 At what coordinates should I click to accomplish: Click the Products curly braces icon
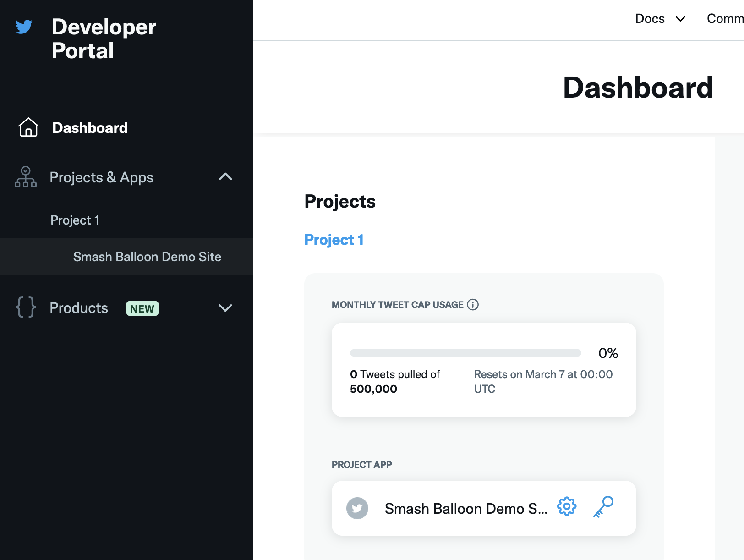pyautogui.click(x=26, y=307)
